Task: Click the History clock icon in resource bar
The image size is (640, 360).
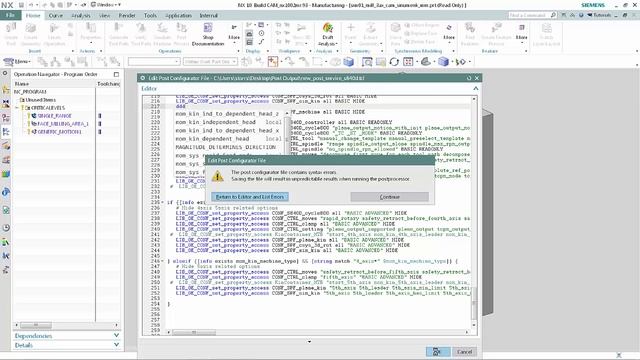Action: click(6, 228)
